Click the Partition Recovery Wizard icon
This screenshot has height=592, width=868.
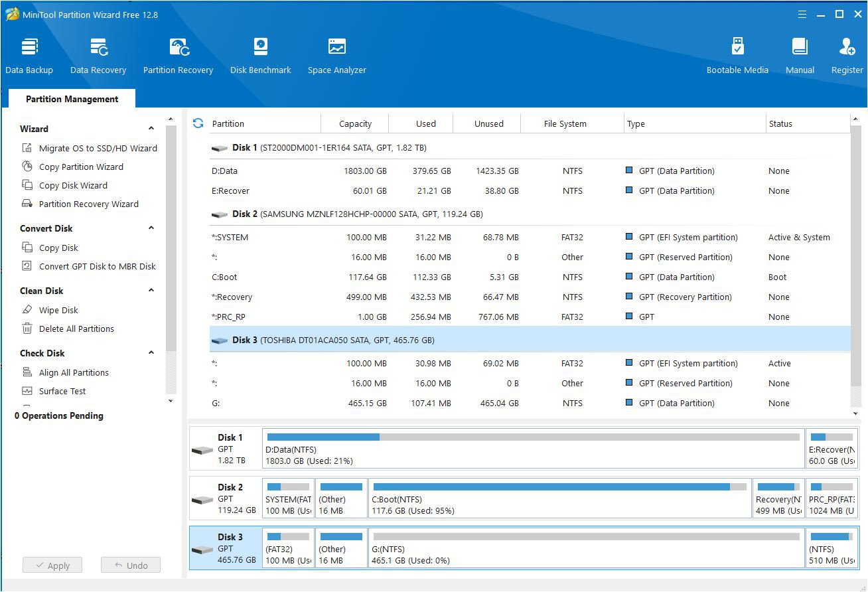[27, 204]
